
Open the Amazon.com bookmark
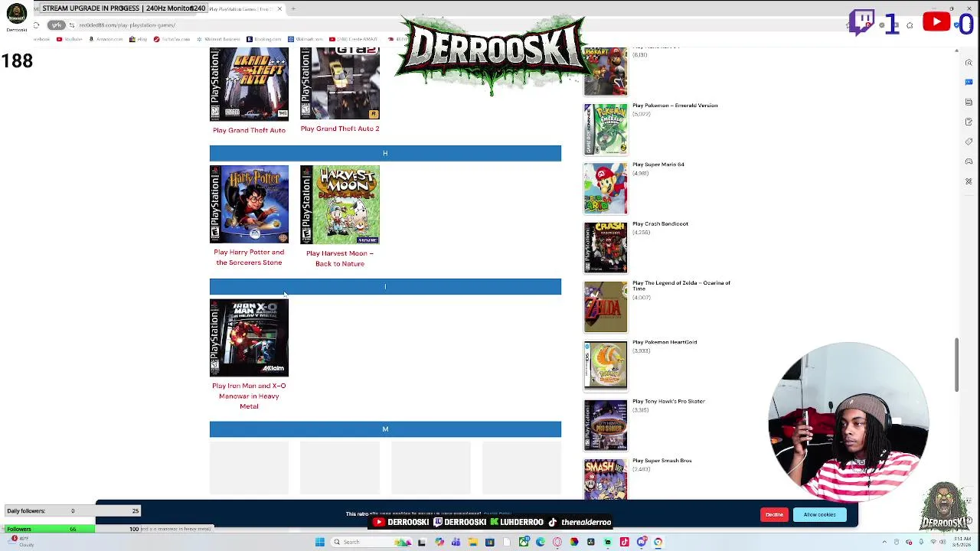point(106,39)
